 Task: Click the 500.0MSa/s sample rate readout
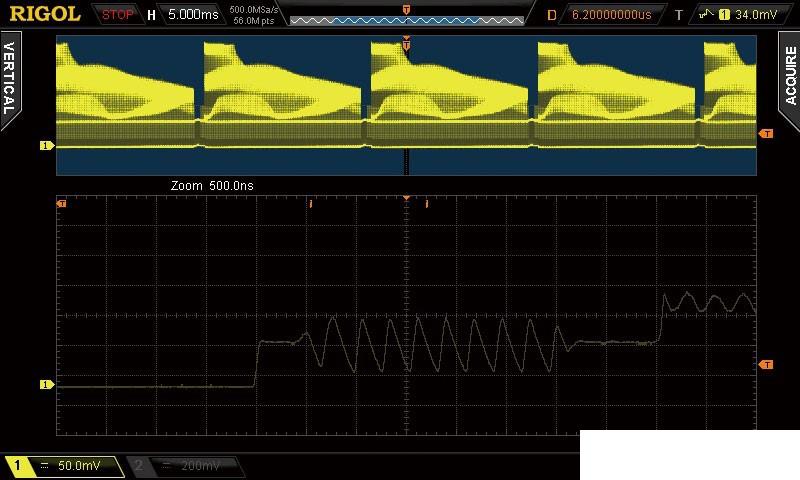click(x=254, y=10)
